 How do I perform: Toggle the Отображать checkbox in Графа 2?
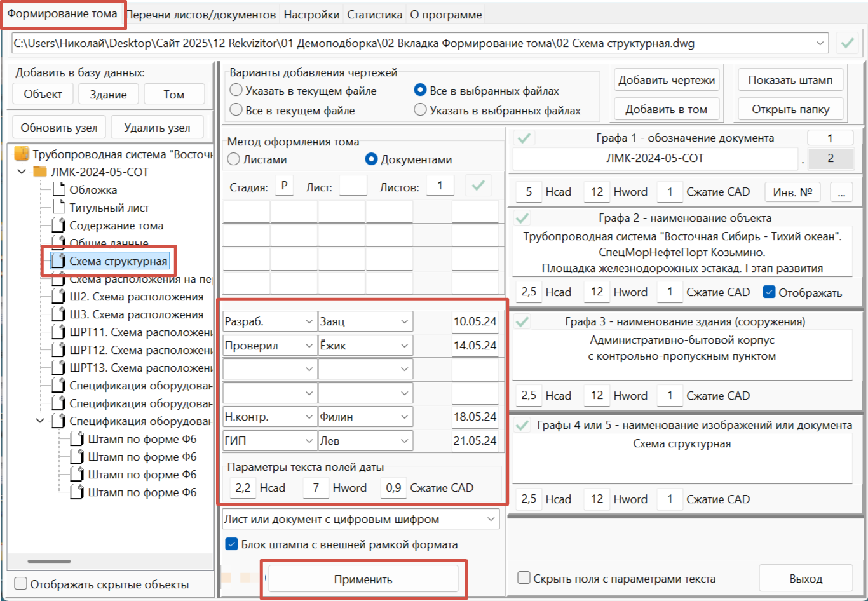[x=769, y=292]
